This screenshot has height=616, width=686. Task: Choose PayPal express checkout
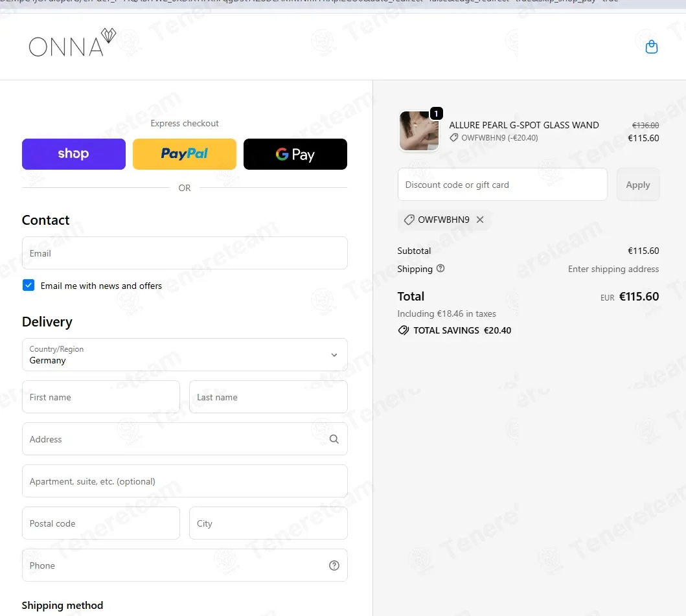tap(184, 154)
